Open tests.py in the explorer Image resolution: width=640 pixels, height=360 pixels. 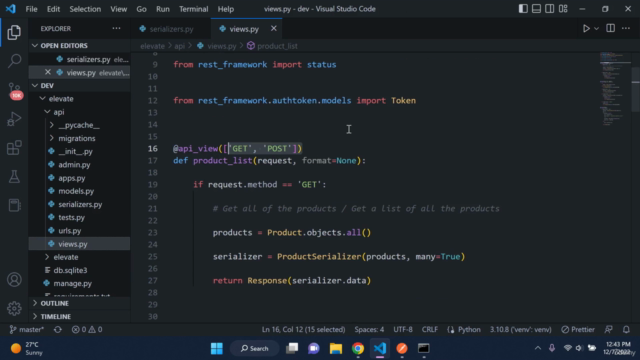click(x=80, y=218)
